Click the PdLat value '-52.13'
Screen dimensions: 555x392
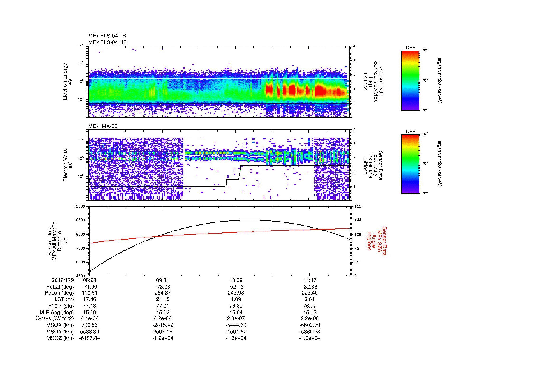(236, 287)
